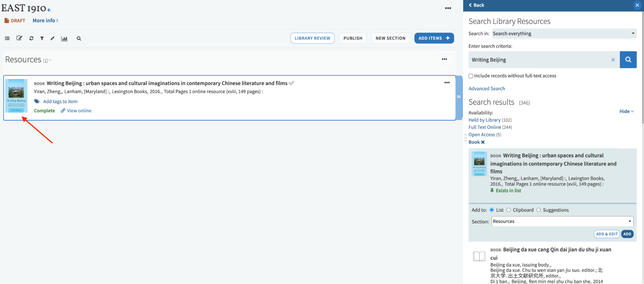Screen dimensions: 644x284
Task: Click the magnifier icon in list toolbar
Action: (79, 38)
